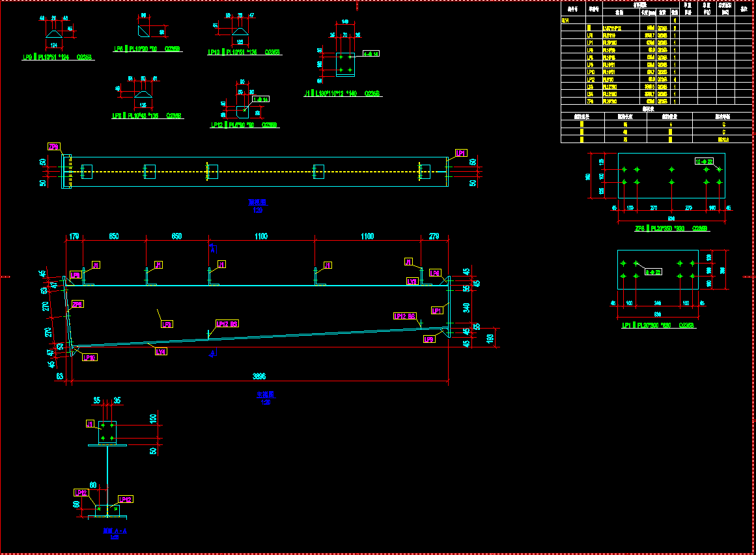The image size is (756, 555).
Task: Select the upper section cut marker A
Action: pos(213,249)
